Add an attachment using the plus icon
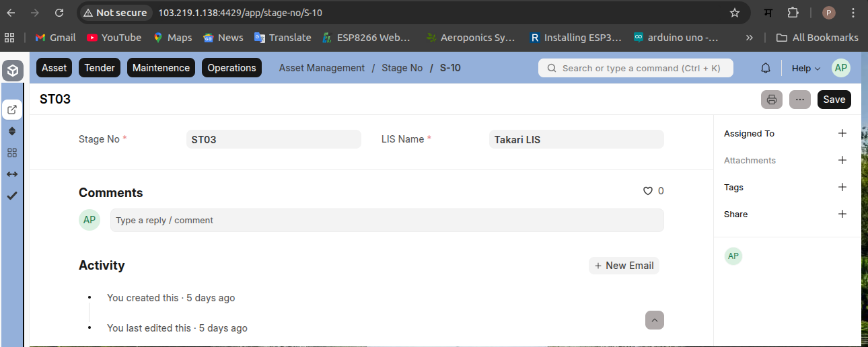Image resolution: width=868 pixels, height=347 pixels. point(842,160)
